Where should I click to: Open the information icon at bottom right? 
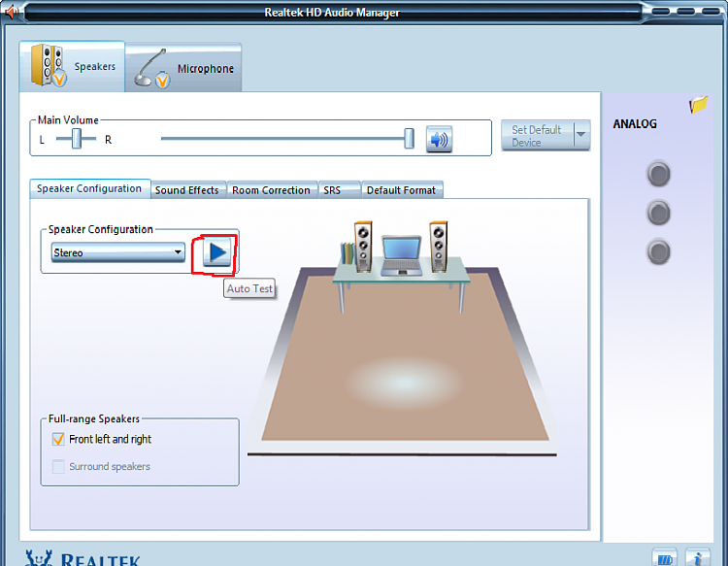(x=697, y=558)
